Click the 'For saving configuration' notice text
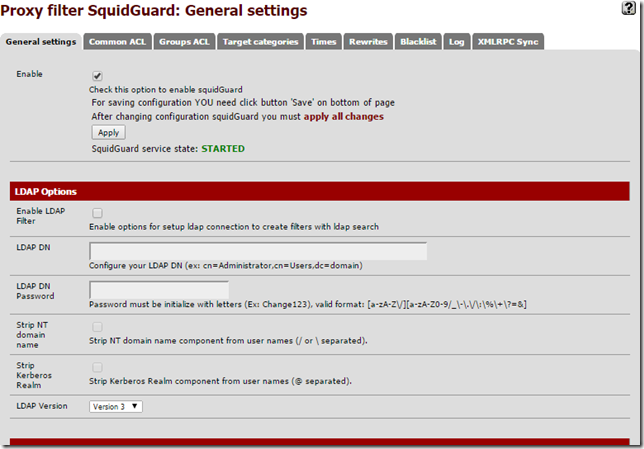This screenshot has width=644, height=449. (x=243, y=103)
